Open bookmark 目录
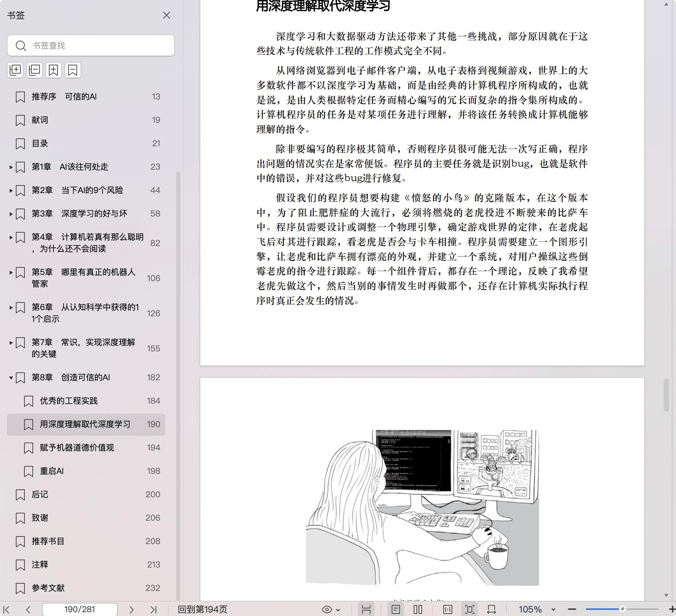This screenshot has height=616, width=676. (x=86, y=144)
